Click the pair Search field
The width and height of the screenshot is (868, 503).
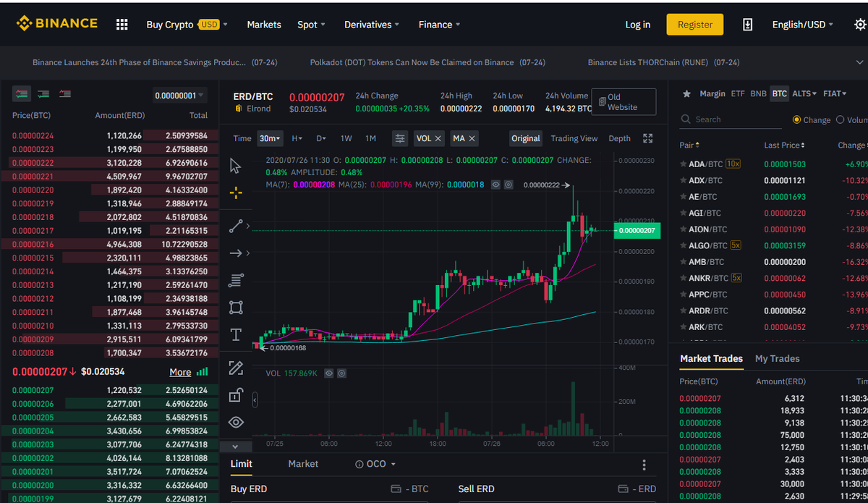point(731,119)
